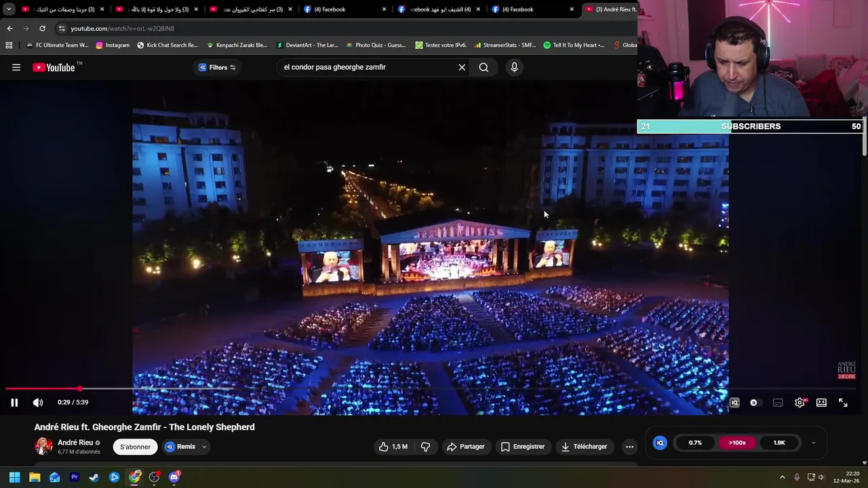Image resolution: width=868 pixels, height=488 pixels.
Task: Open the YouTube guide hamburger menu
Action: click(16, 67)
